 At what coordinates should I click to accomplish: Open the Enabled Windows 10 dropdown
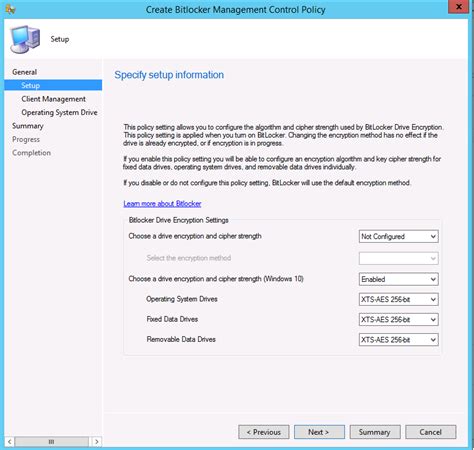tap(398, 279)
